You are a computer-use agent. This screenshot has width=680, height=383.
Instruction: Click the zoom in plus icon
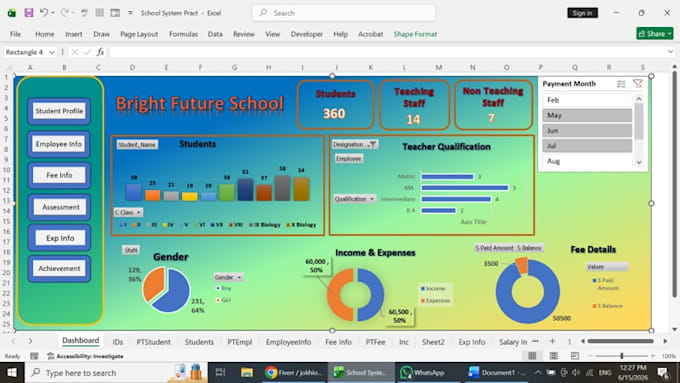click(x=652, y=356)
